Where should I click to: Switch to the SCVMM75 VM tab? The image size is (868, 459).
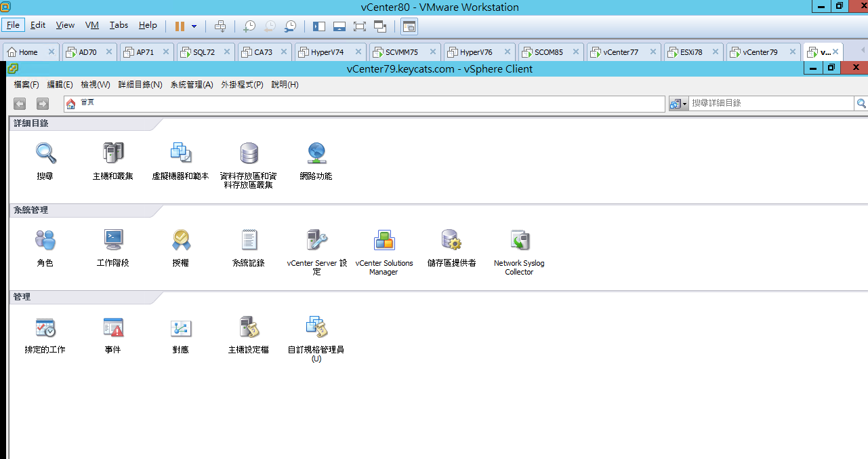click(405, 52)
